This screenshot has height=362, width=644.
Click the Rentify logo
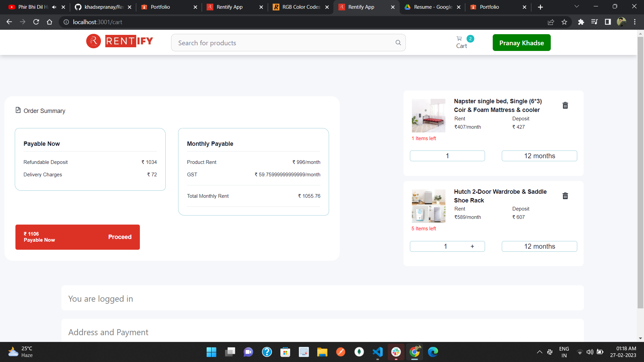(120, 41)
